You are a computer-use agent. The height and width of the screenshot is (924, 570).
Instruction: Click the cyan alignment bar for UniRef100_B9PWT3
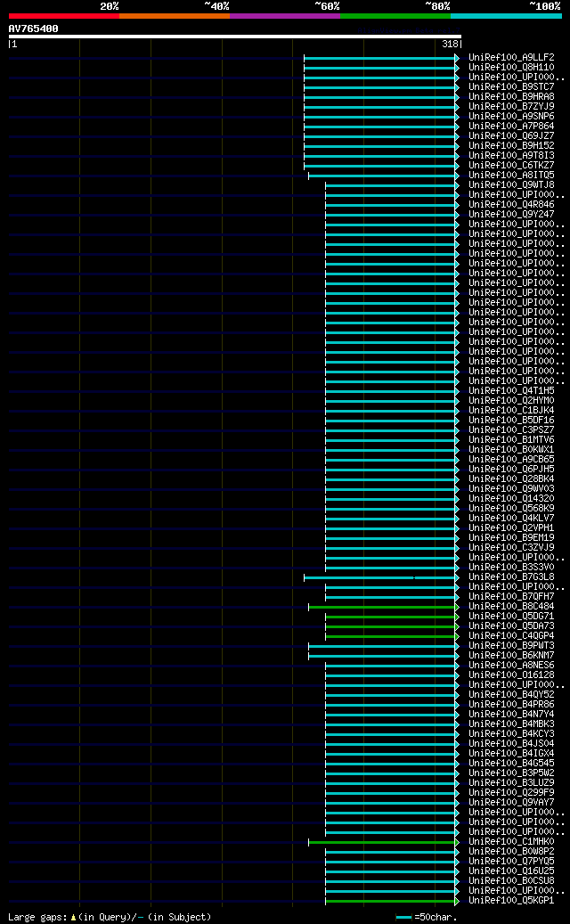pos(383,647)
